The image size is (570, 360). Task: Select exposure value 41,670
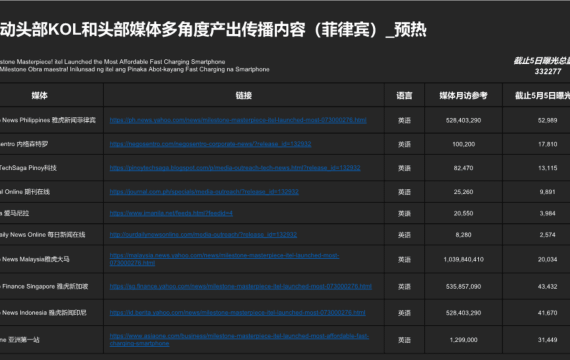click(x=547, y=313)
